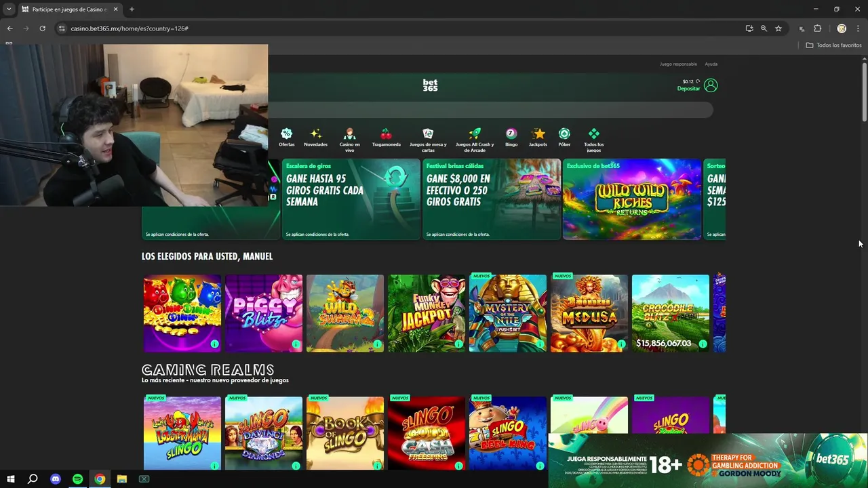Viewport: 868px width, 488px height.
Task: Launch the Medusa game
Action: (589, 313)
